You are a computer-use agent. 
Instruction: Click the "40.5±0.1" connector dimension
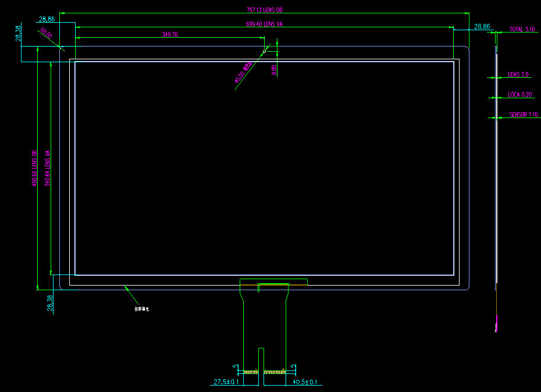(x=305, y=382)
